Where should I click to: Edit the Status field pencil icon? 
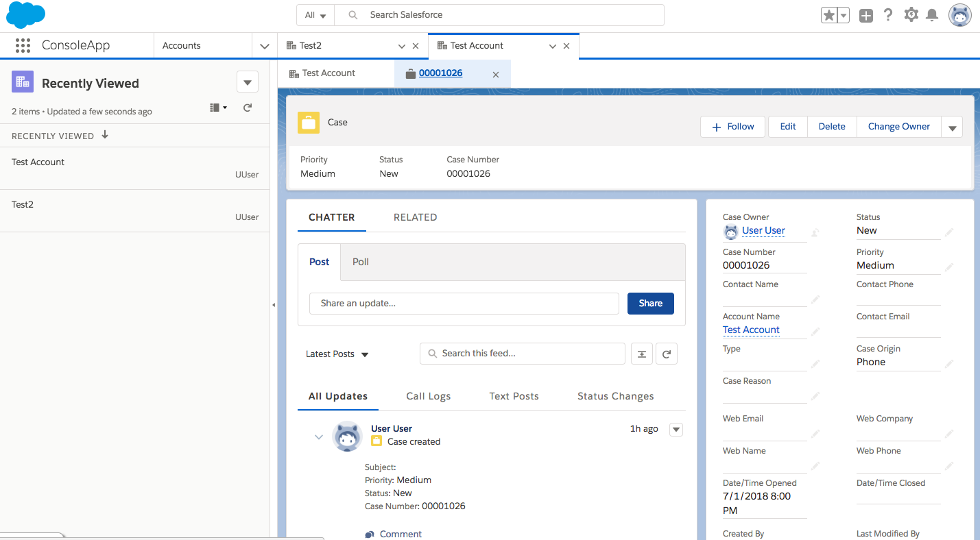click(949, 232)
